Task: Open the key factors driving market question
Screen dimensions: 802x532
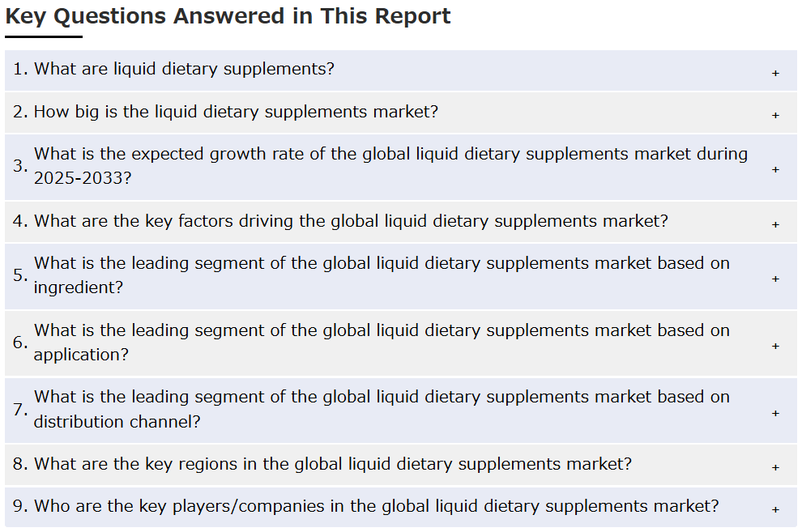Action: coord(401,222)
